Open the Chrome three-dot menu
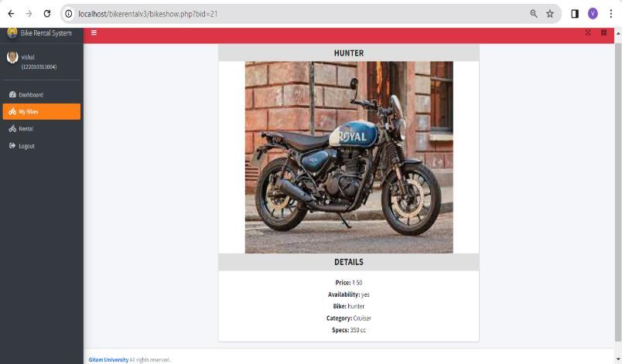 [611, 14]
